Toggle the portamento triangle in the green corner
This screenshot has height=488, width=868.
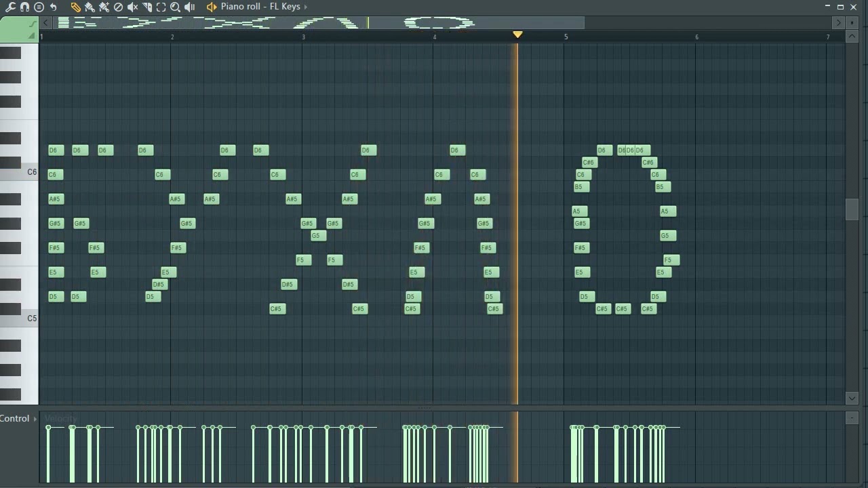click(32, 35)
